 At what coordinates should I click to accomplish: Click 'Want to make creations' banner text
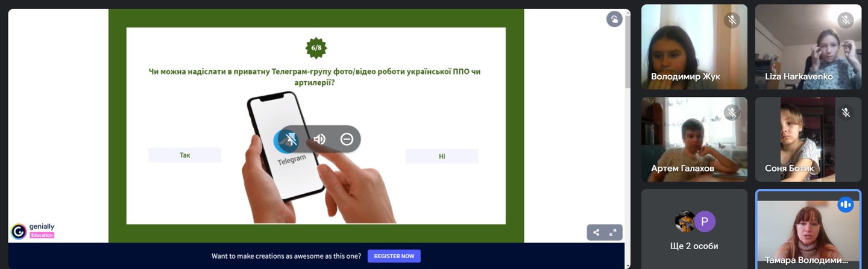coord(286,256)
